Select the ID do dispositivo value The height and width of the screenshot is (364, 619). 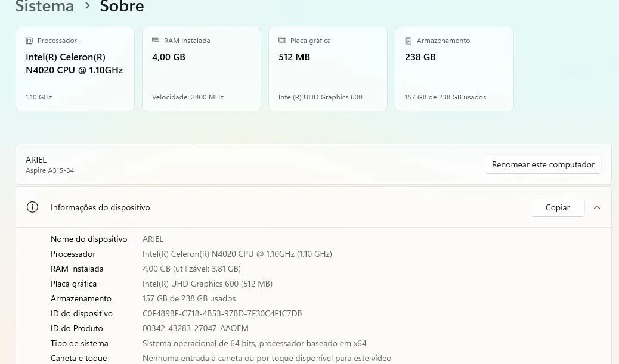222,313
